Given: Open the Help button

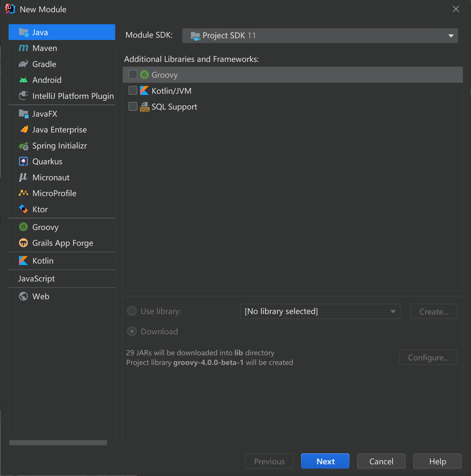Looking at the screenshot, I should point(437,461).
